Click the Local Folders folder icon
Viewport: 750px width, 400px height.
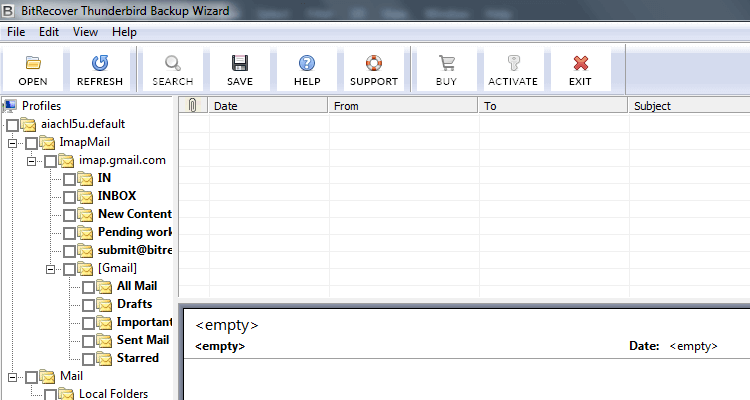pyautogui.click(x=66, y=394)
